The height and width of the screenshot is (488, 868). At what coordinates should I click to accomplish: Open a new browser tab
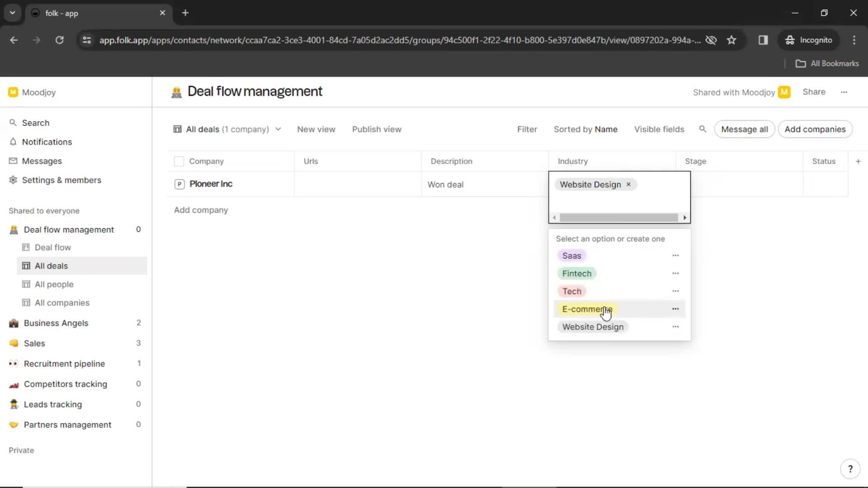click(185, 13)
